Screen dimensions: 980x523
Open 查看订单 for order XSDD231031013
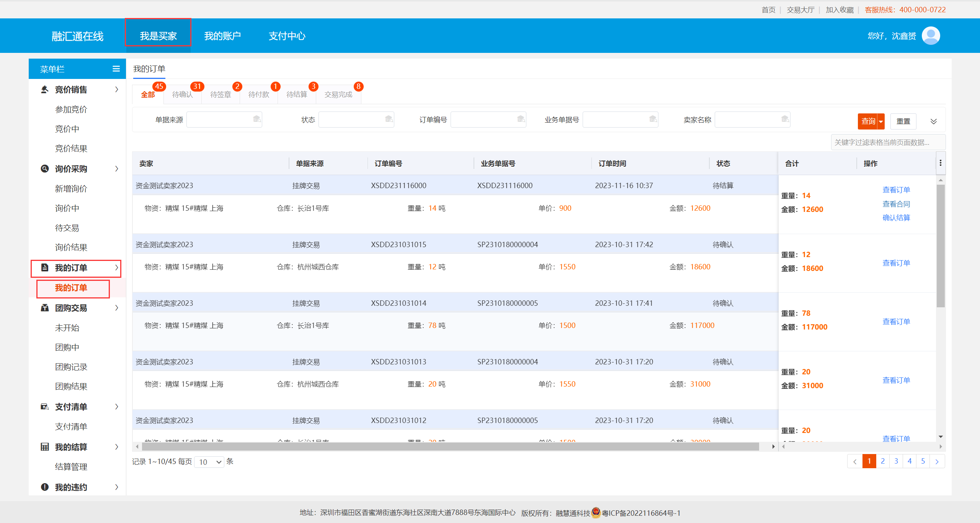pyautogui.click(x=896, y=380)
